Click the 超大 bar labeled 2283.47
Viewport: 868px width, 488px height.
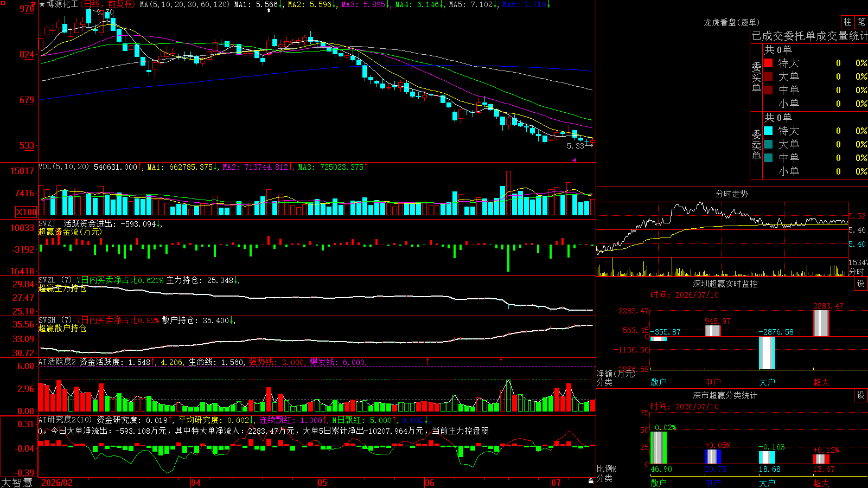click(x=821, y=323)
